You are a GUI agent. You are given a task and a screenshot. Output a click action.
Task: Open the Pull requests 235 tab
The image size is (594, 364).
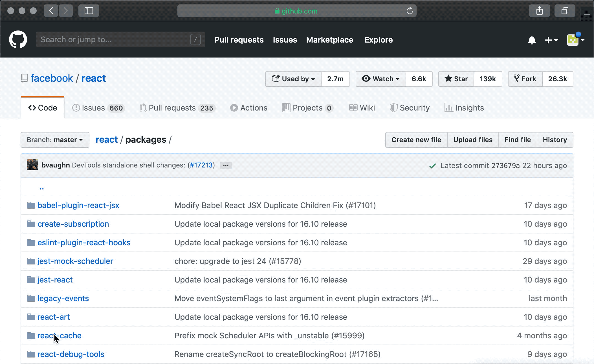[177, 108]
